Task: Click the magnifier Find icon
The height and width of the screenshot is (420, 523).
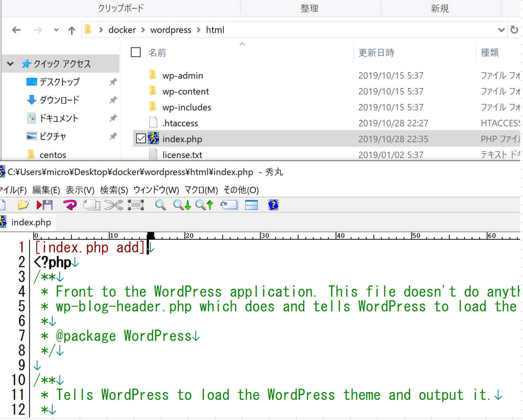Action: point(160,205)
